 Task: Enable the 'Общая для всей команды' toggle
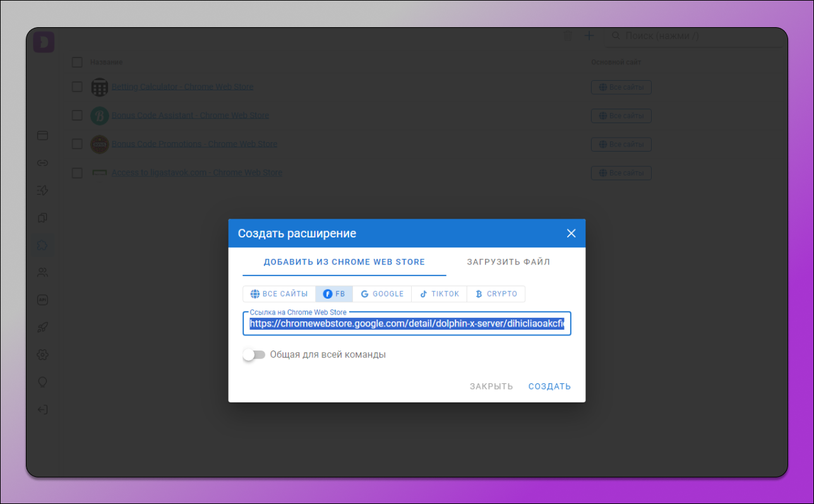(x=254, y=355)
